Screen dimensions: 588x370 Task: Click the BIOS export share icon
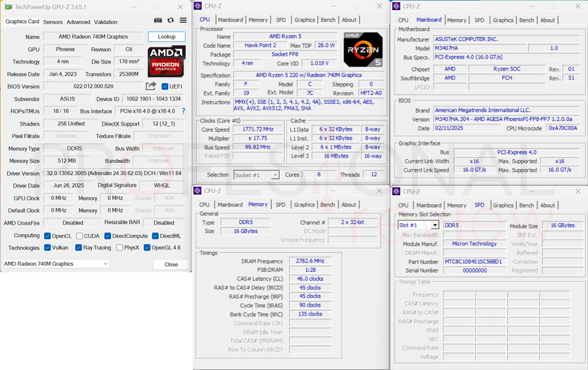click(x=151, y=86)
